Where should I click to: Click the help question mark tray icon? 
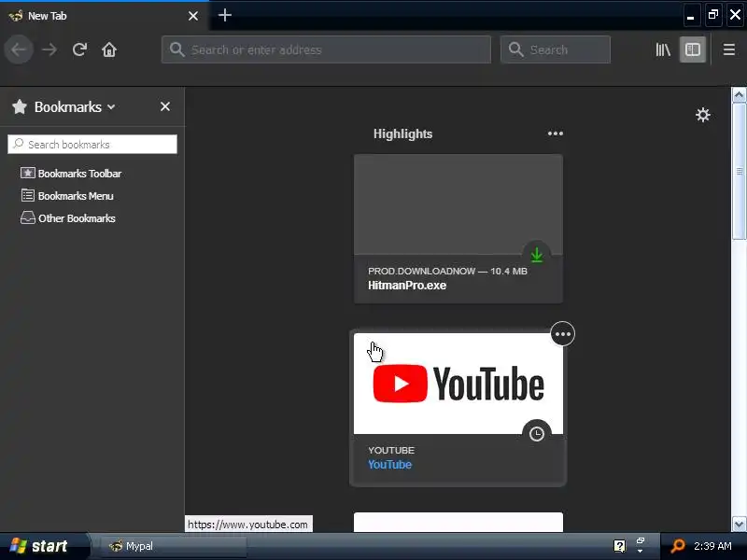point(619,546)
